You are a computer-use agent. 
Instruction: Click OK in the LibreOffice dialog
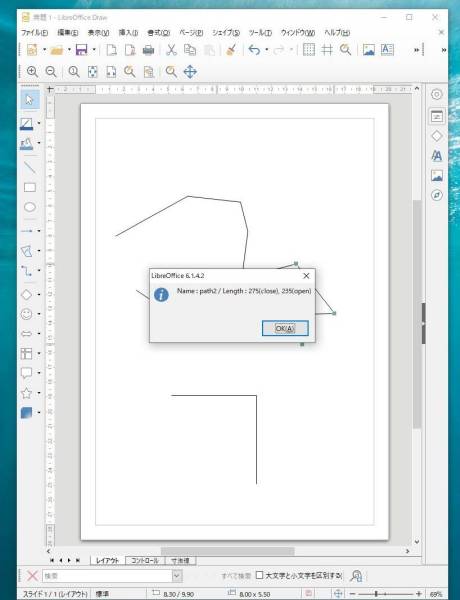pyautogui.click(x=285, y=328)
